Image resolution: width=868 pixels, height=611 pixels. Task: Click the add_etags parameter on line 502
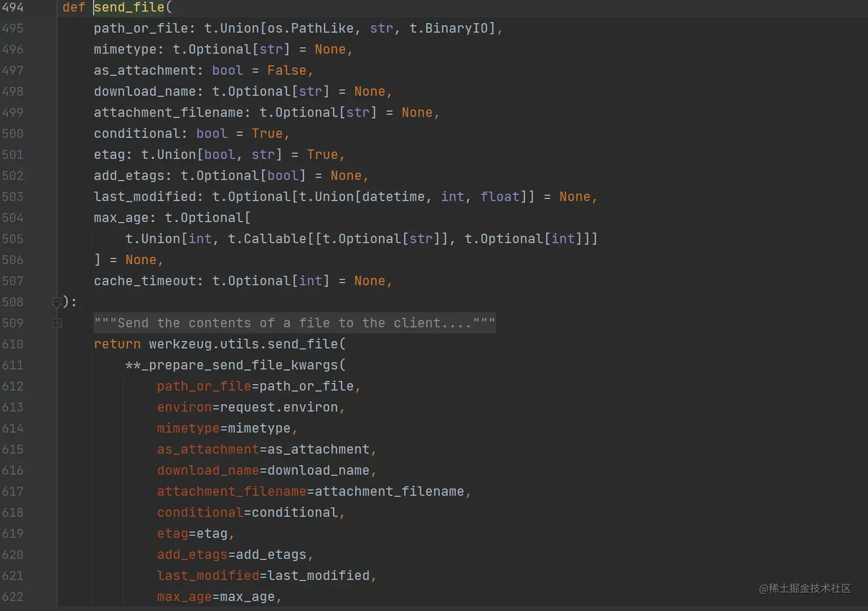tap(129, 176)
